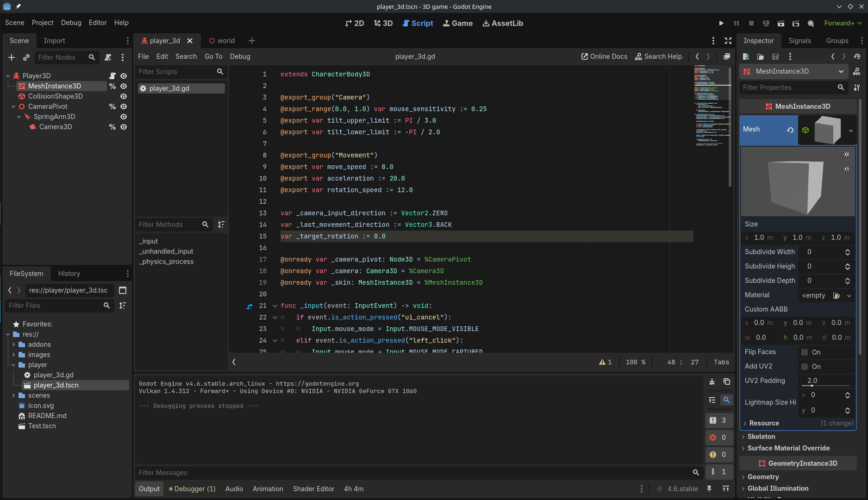
Task: Revert the Mesh property to default
Action: (790, 130)
